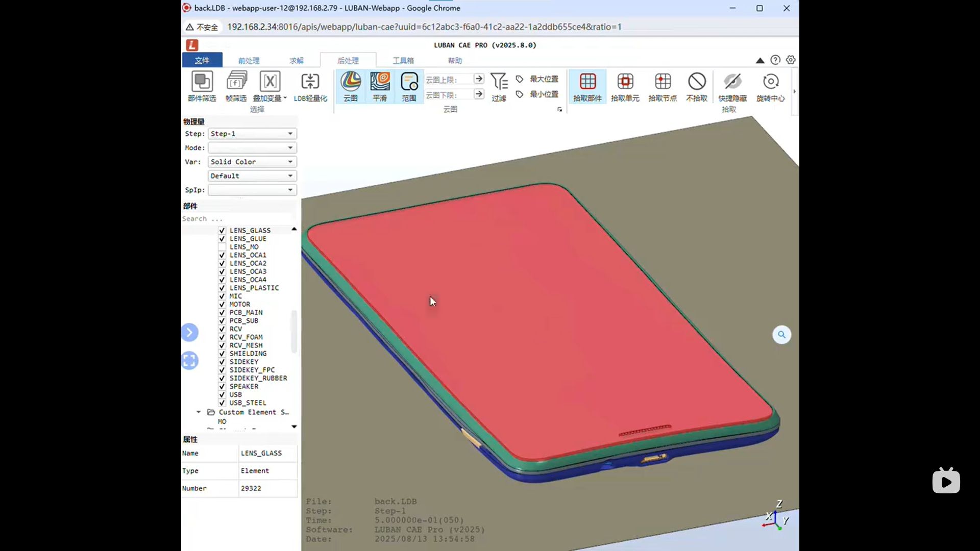
Task: Open the 工具箱 ribbon tab
Action: [x=403, y=61]
